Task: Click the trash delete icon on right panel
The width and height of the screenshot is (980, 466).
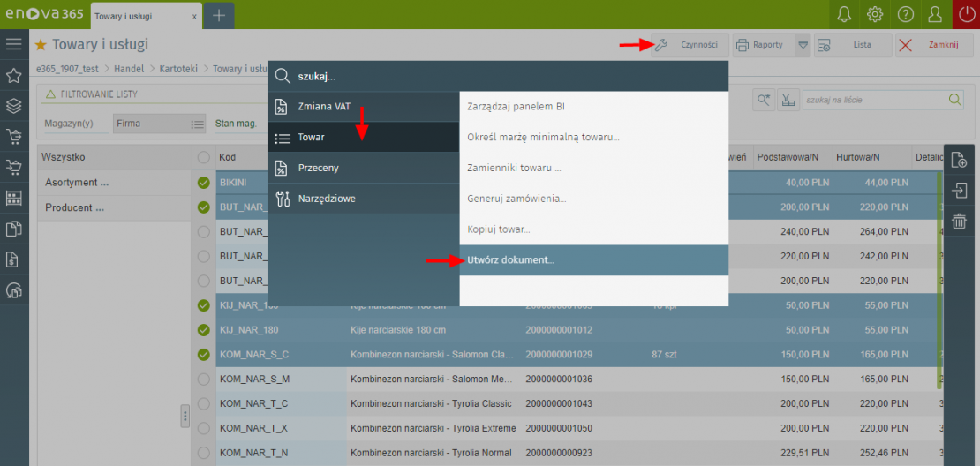Action: pos(959,222)
